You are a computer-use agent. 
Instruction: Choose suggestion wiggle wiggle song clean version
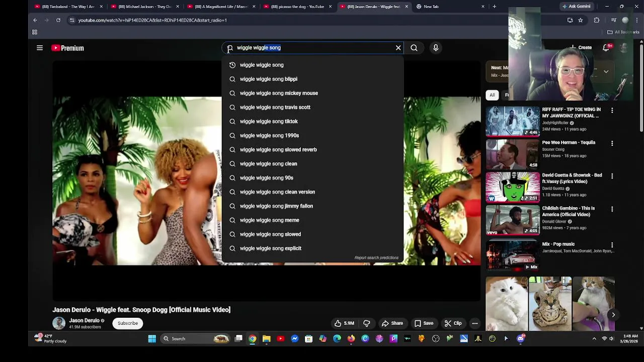tap(312, 192)
